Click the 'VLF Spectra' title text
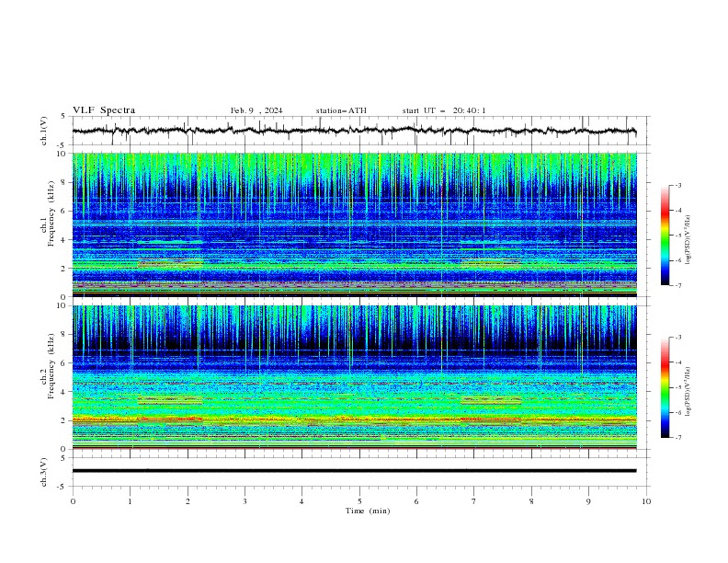Viewport: 728px width, 563px height. point(104,110)
